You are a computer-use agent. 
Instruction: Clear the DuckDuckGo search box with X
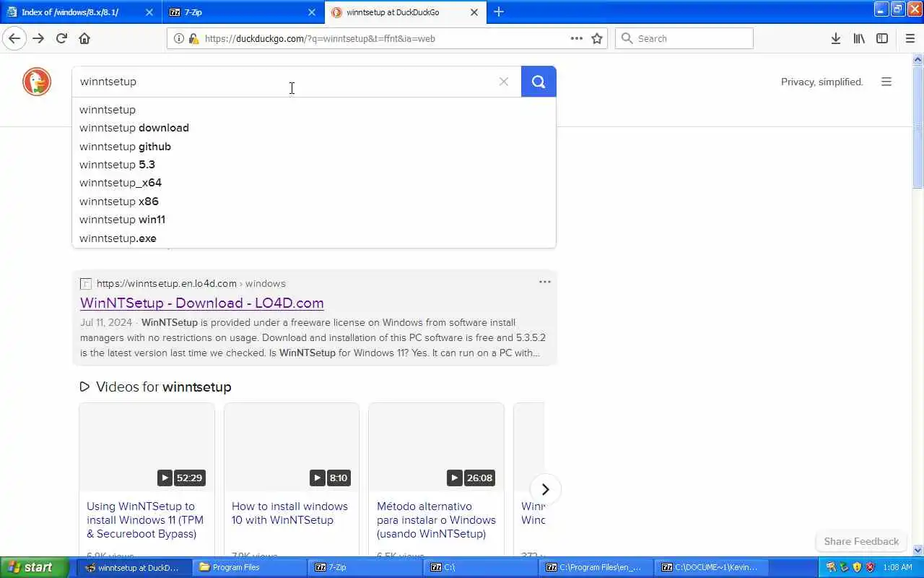click(504, 82)
